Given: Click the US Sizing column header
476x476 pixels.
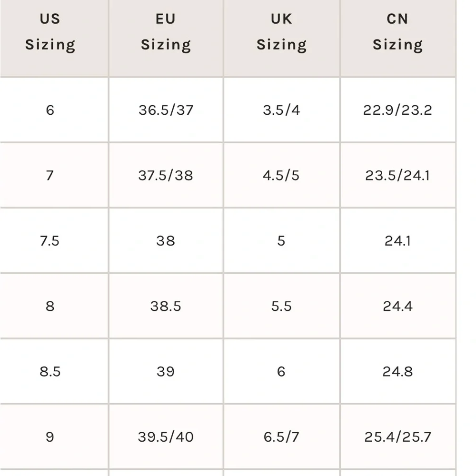Looking at the screenshot, I should [50, 32].
